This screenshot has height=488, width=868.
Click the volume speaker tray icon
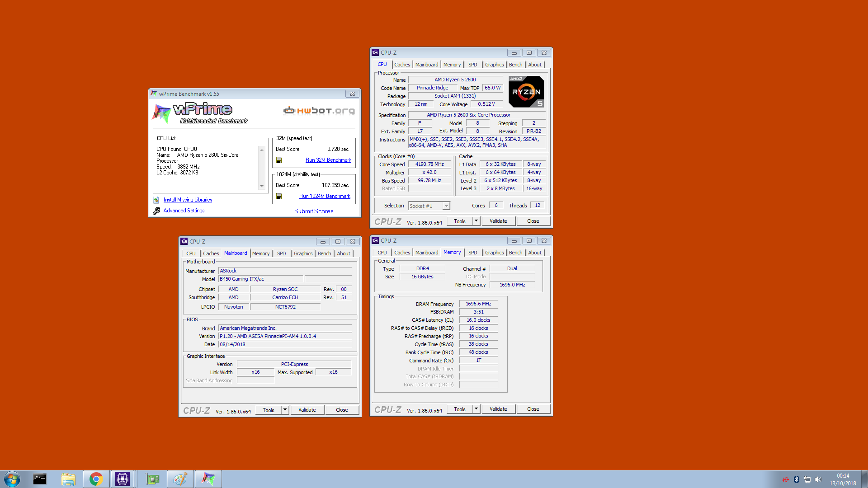(818, 479)
